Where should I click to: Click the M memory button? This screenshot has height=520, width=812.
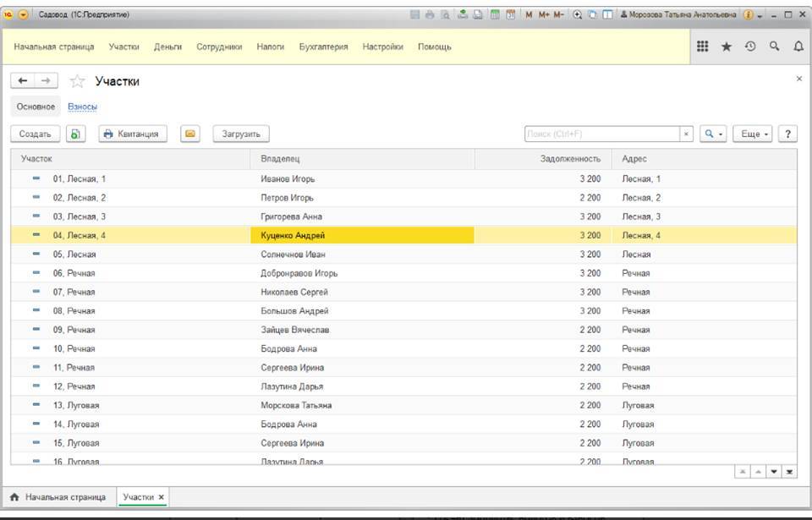pos(529,15)
